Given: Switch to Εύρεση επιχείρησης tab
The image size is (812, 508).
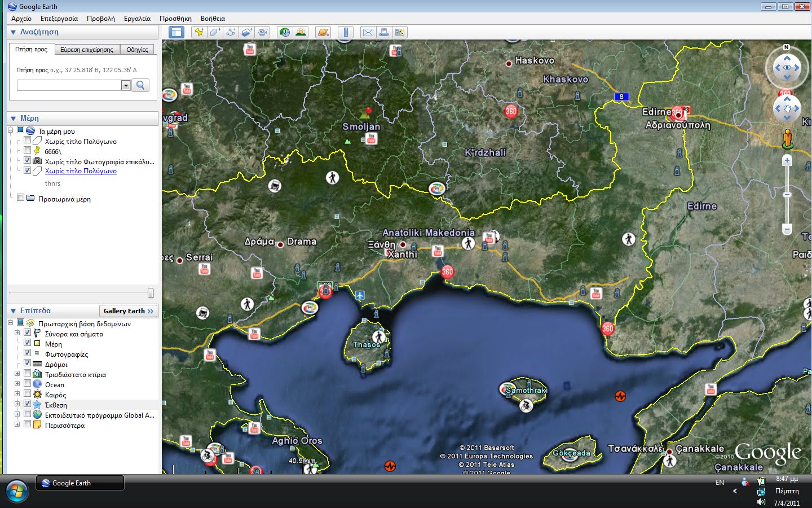Looking at the screenshot, I should (87, 50).
